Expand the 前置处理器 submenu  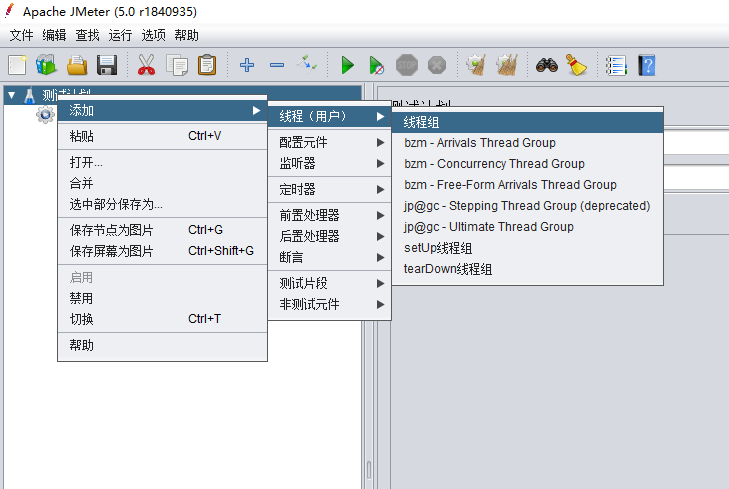pos(330,215)
